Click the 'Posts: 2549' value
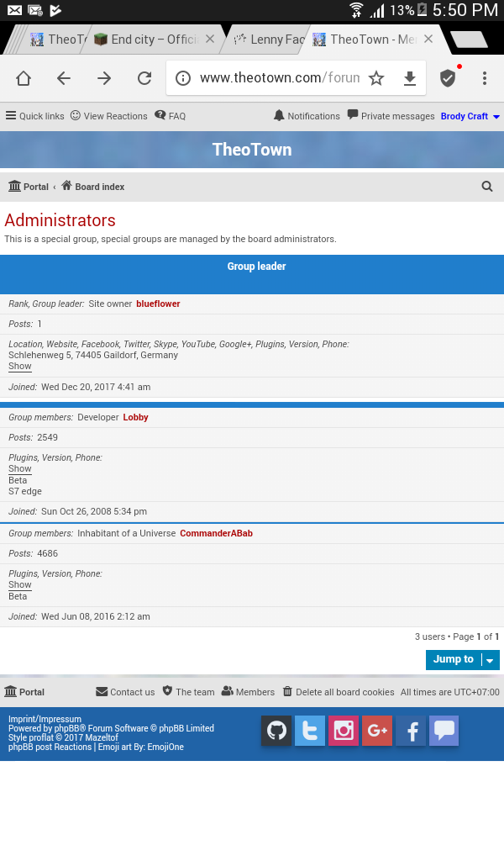 tap(47, 437)
